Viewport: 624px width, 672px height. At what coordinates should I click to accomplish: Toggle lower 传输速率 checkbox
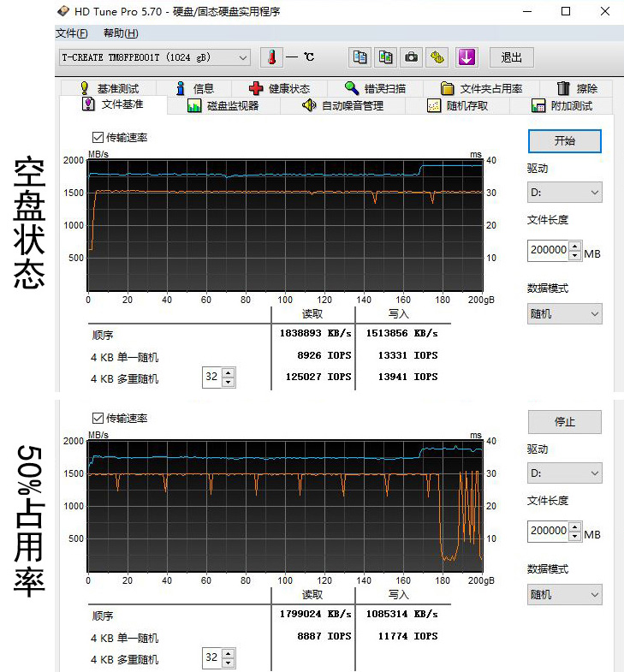pyautogui.click(x=98, y=418)
